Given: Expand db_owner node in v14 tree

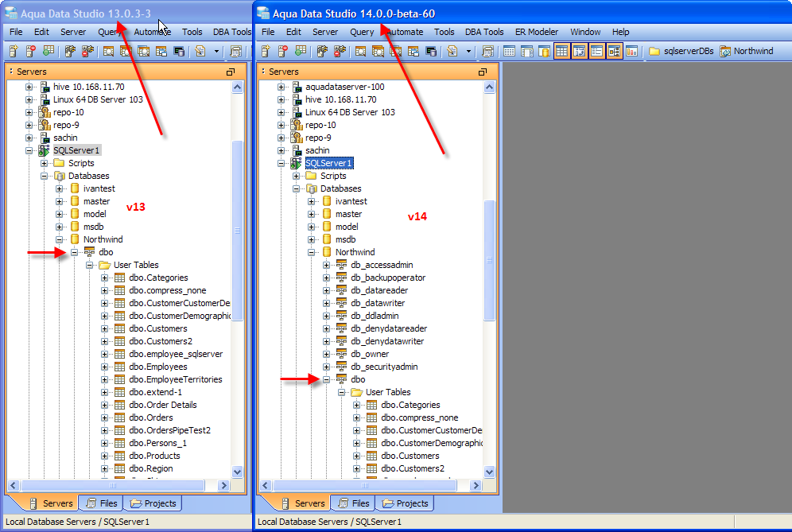Looking at the screenshot, I should (326, 354).
